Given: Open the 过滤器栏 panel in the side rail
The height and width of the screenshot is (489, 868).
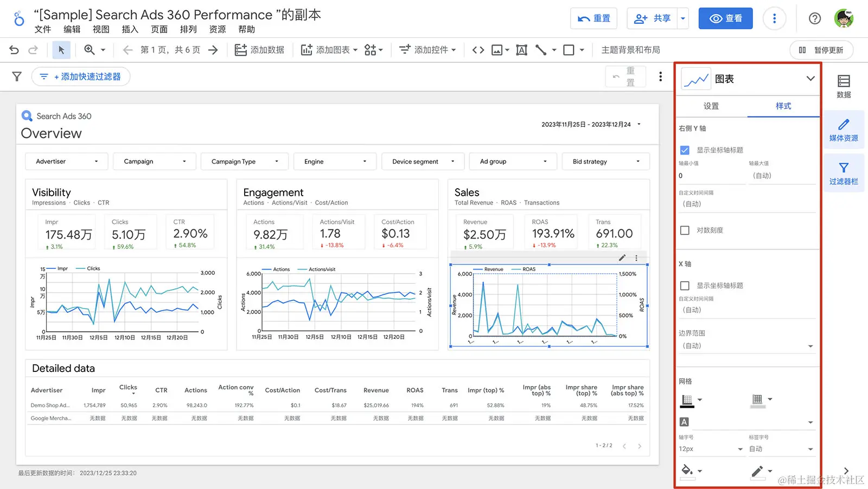Looking at the screenshot, I should pyautogui.click(x=844, y=173).
